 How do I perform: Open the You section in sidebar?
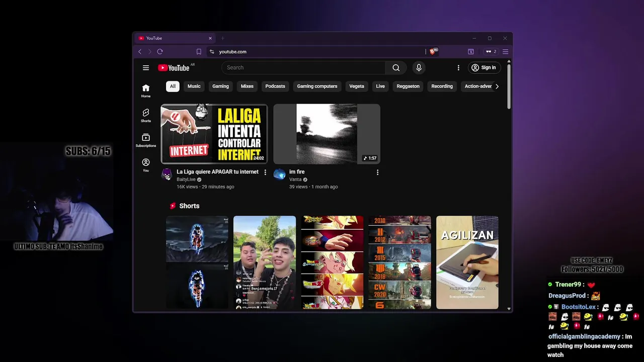tap(146, 165)
